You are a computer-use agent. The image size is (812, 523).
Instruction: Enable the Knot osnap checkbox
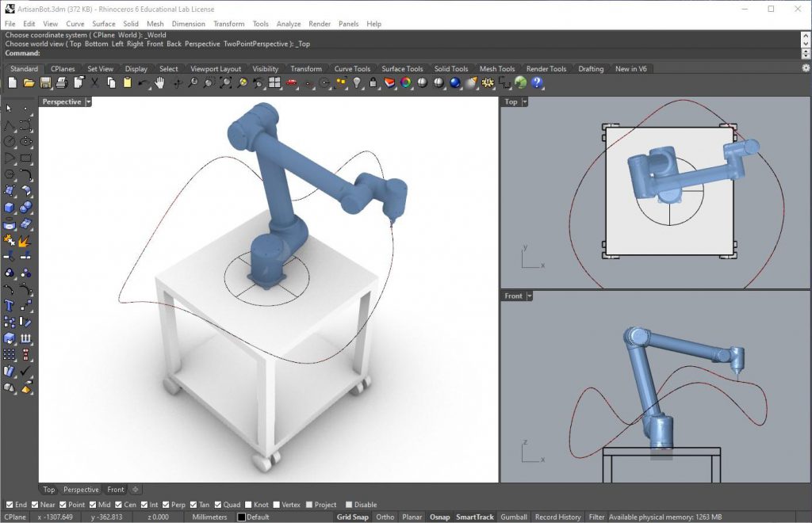click(x=248, y=504)
